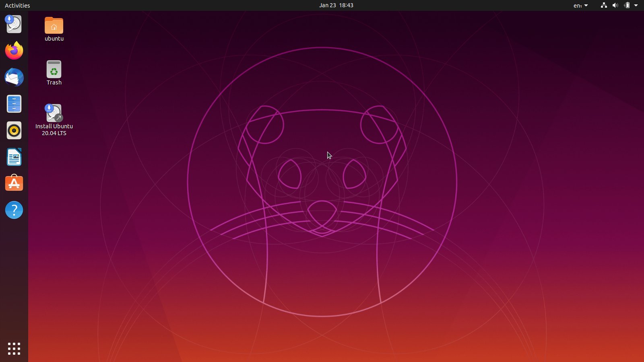The width and height of the screenshot is (644, 362).
Task: Open the Activities overview
Action: point(17,5)
